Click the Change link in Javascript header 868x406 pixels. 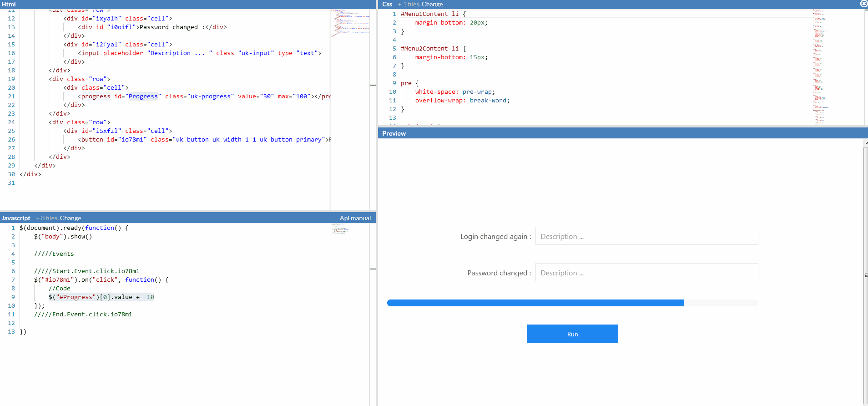point(71,218)
